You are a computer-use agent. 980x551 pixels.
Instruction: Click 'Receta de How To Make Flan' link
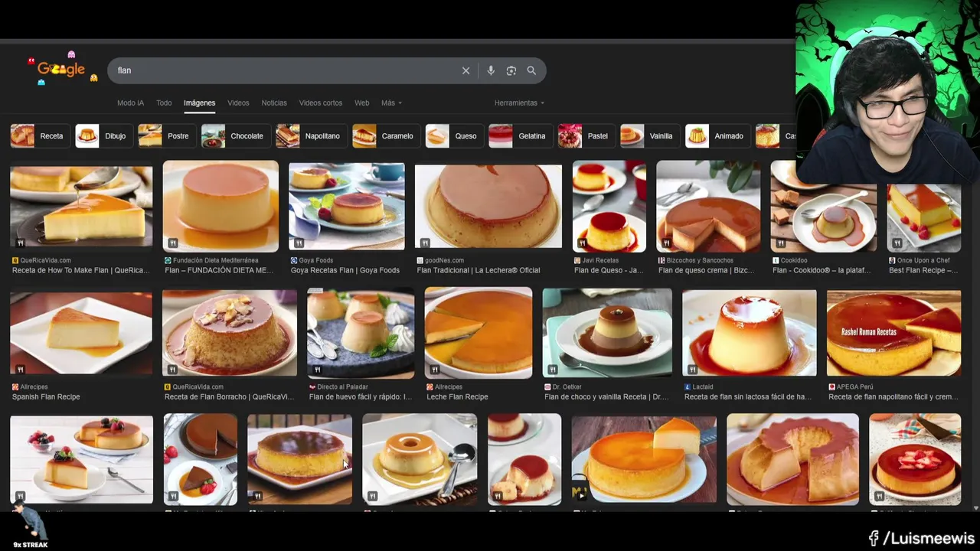pos(81,270)
